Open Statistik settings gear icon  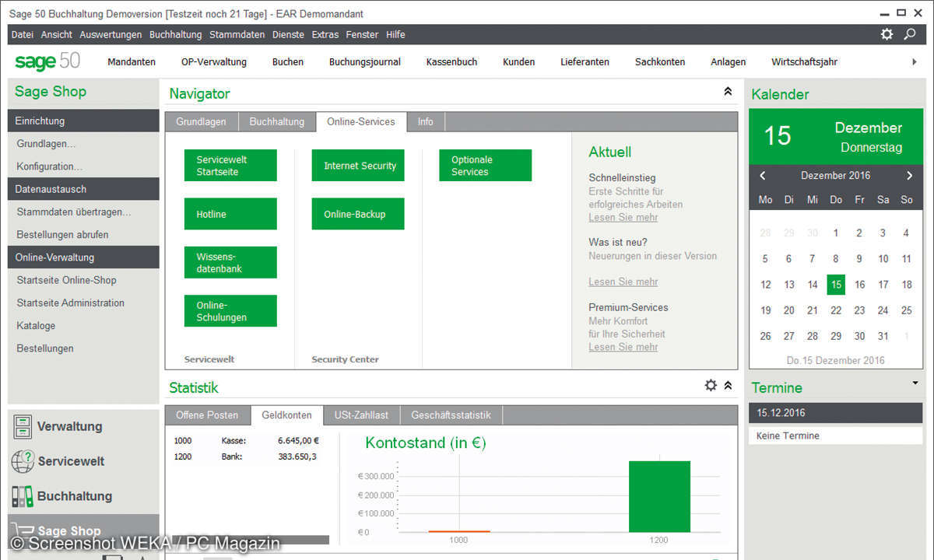point(711,385)
